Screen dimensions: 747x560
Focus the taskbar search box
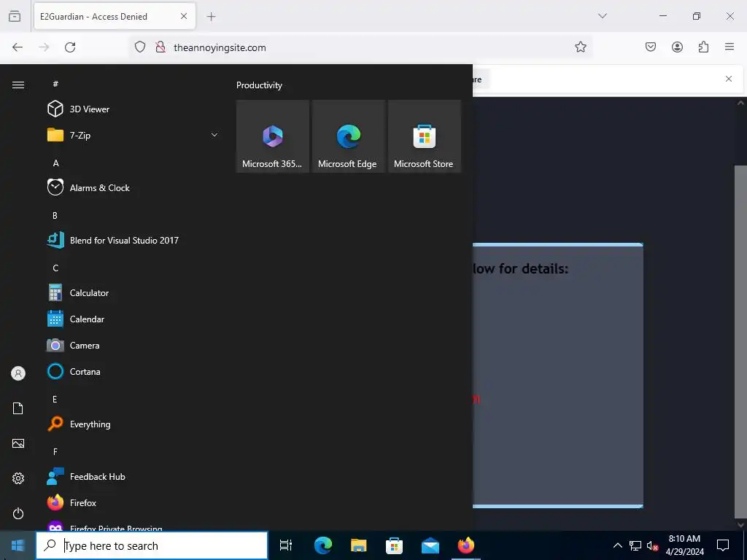pos(152,545)
